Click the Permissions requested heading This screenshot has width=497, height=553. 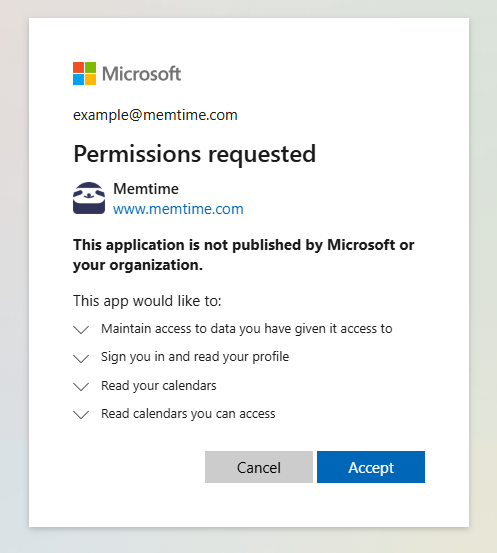pyautogui.click(x=194, y=154)
